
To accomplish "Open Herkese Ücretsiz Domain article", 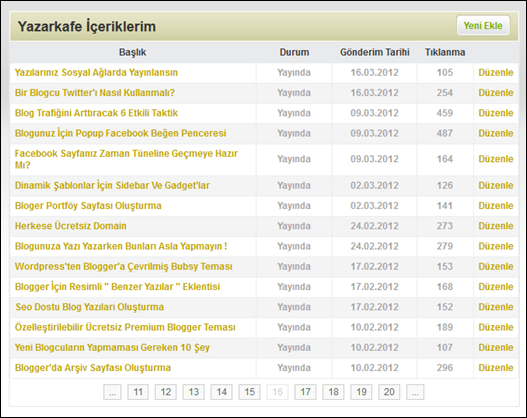I will pyautogui.click(x=71, y=226).
